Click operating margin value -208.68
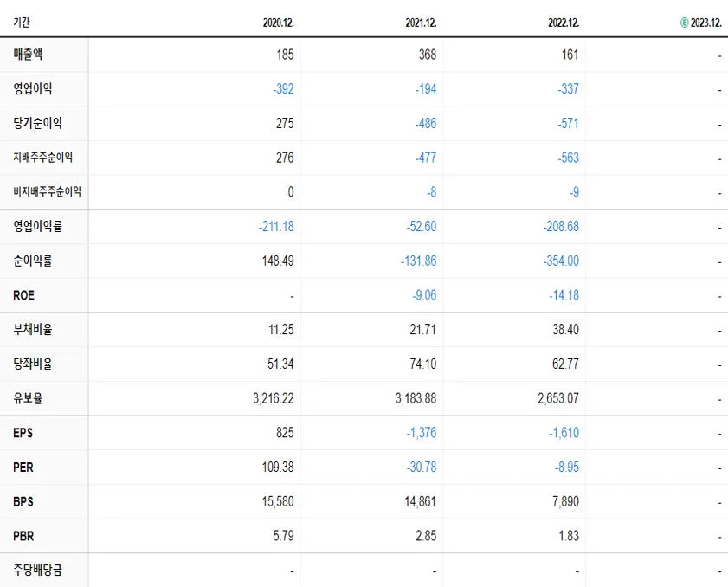This screenshot has height=587, width=728. click(561, 226)
